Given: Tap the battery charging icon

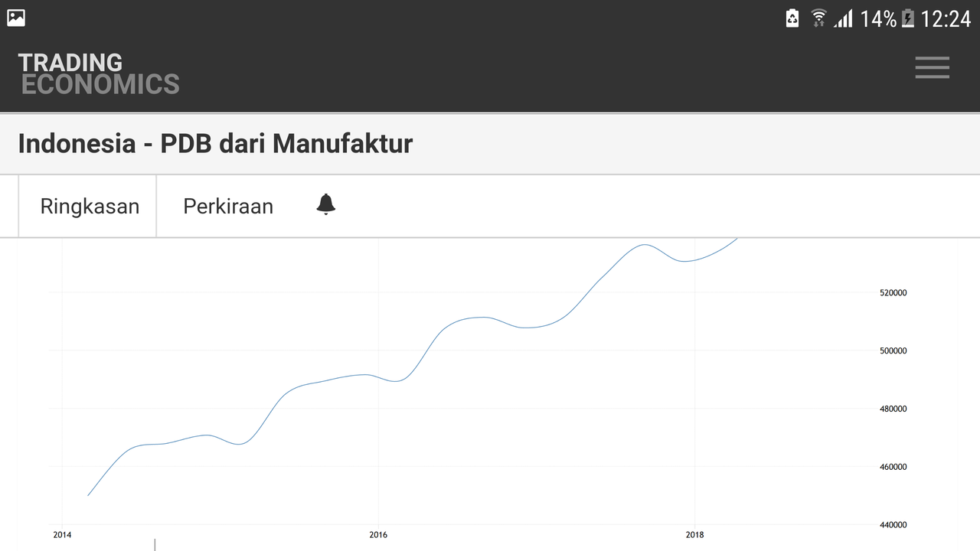Looking at the screenshot, I should 908,18.
